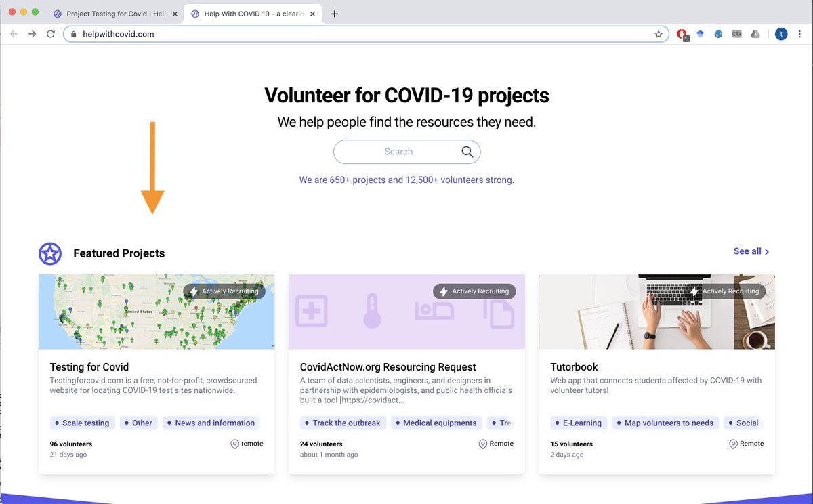Click the helpwithcovid.com address bar
Image resolution: width=813 pixels, height=504 pixels.
tap(366, 34)
